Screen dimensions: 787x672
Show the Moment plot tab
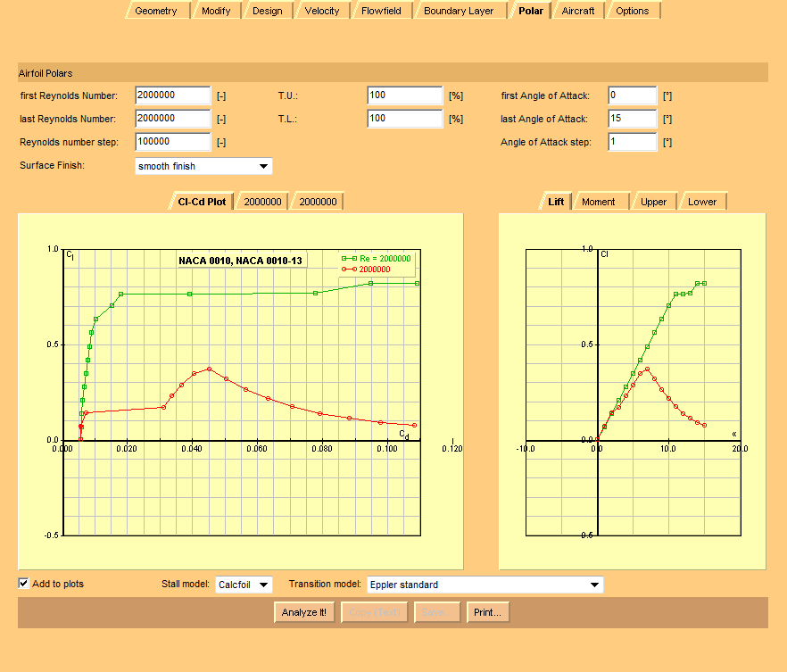coord(598,202)
